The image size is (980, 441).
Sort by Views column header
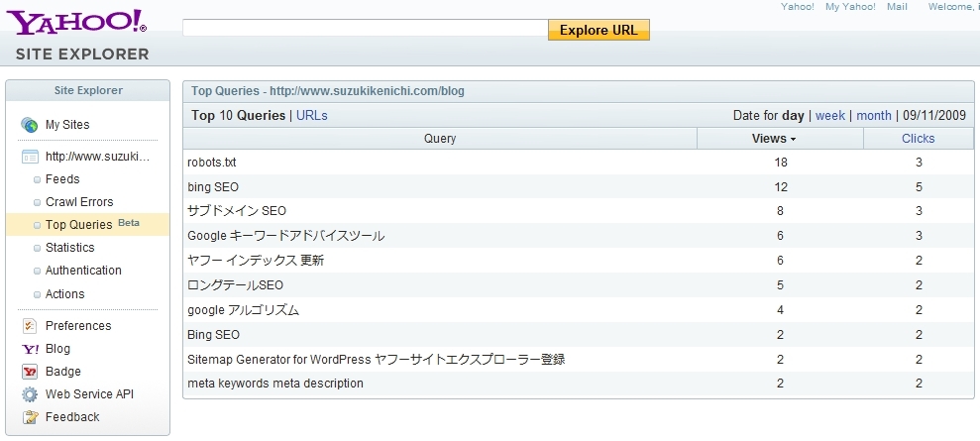[780, 139]
